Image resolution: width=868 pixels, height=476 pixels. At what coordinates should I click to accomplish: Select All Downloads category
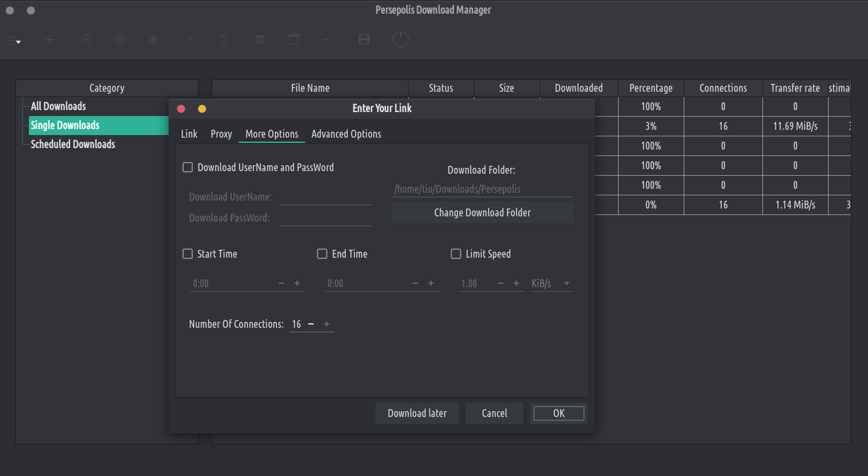tap(58, 106)
